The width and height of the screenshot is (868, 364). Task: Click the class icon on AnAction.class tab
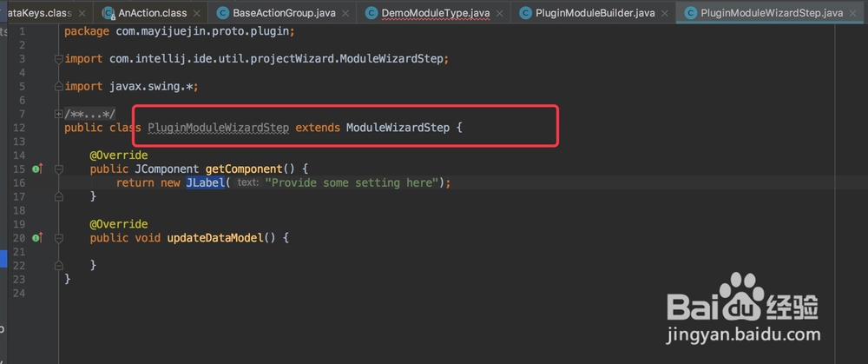[109, 13]
